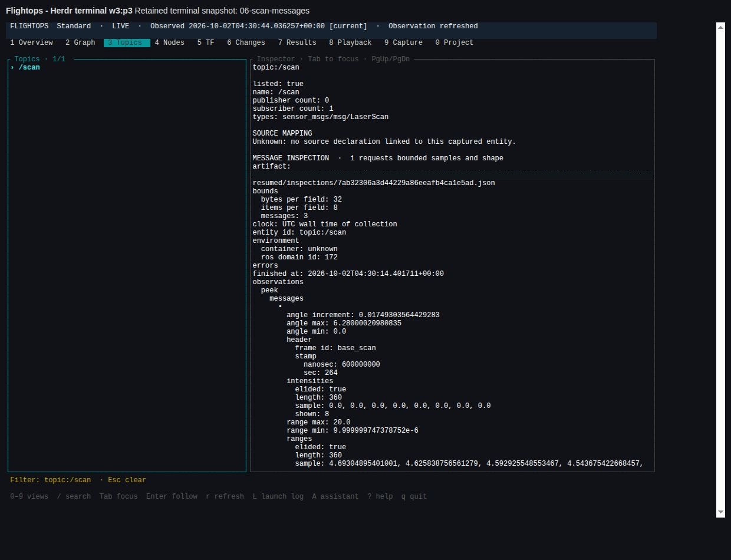Click the 'finished at' timestamp line
The height and width of the screenshot is (560, 731).
click(x=348, y=274)
